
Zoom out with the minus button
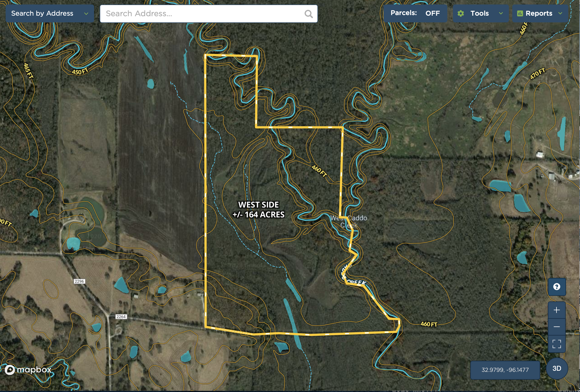pos(556,327)
